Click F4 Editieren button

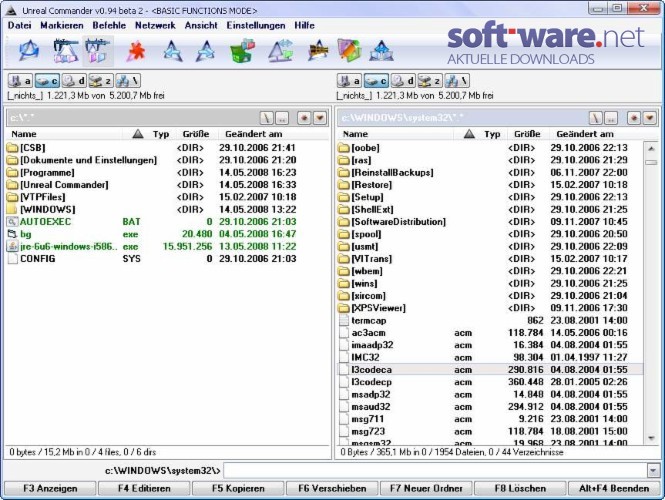coord(144,489)
